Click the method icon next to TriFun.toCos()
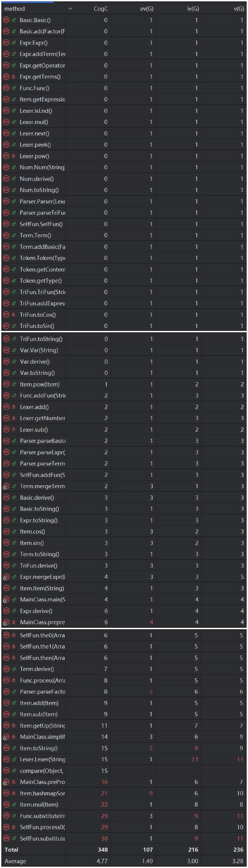The width and height of the screenshot is (248, 868). click(x=6, y=315)
